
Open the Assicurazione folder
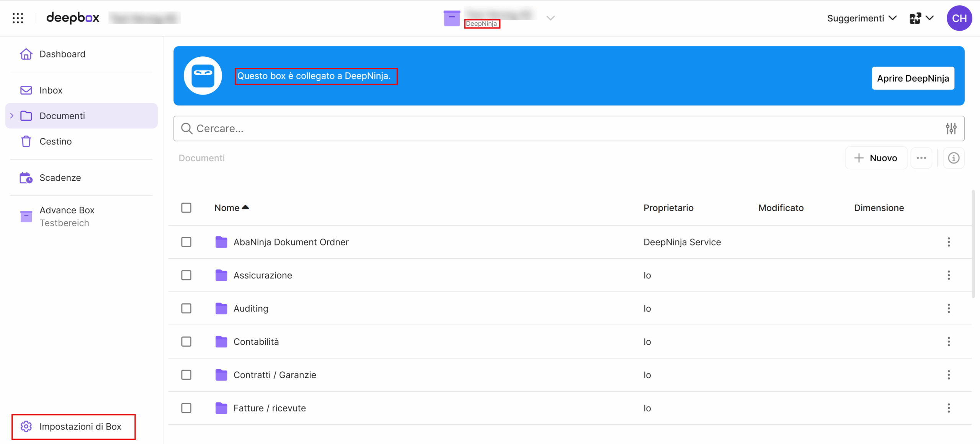pos(263,275)
